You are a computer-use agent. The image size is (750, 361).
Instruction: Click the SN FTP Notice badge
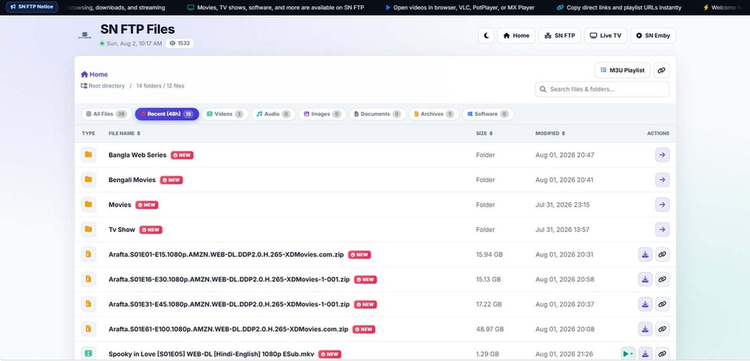(32, 7)
